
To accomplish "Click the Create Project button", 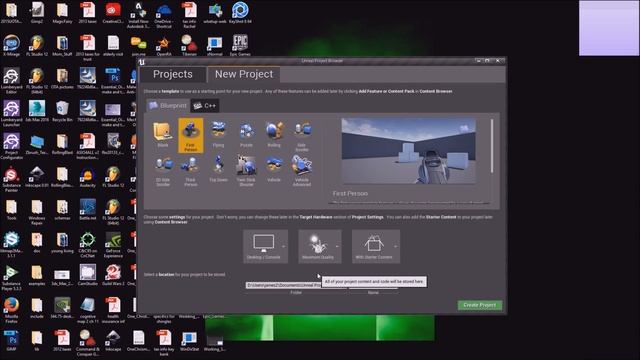I will click(x=480, y=305).
